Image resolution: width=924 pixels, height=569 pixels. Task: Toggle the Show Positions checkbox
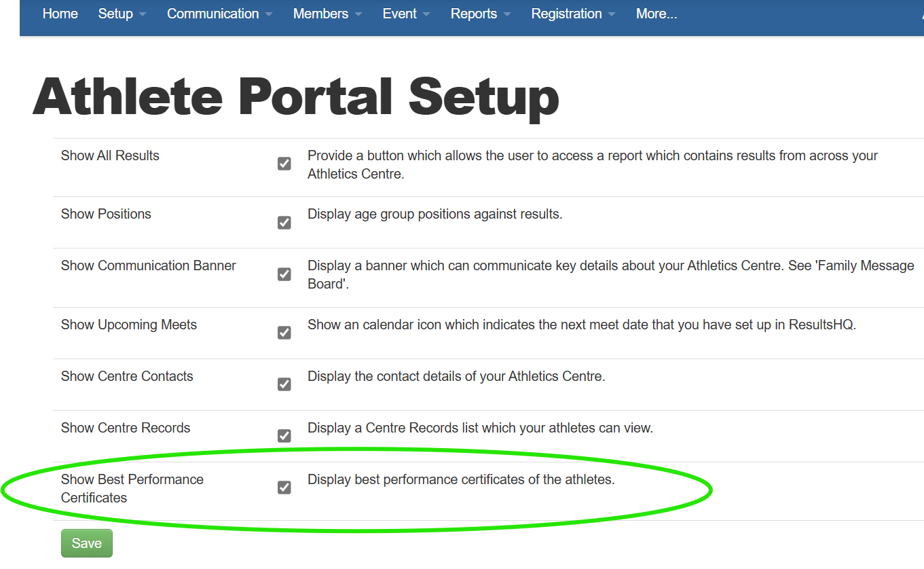point(284,223)
